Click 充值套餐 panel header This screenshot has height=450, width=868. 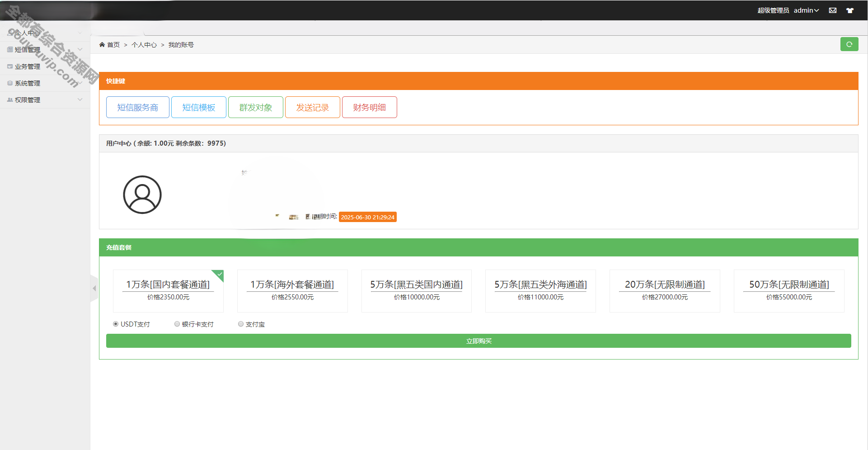click(479, 247)
